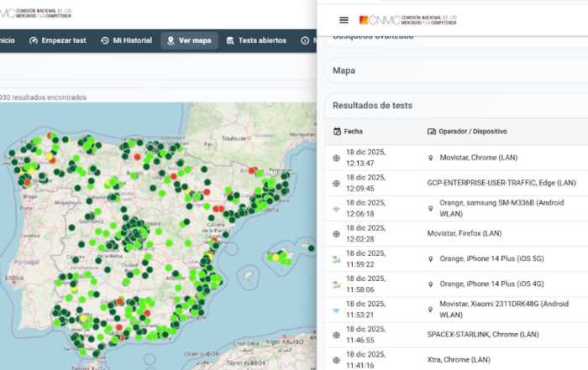Click the Wi-Fi icon on the 12:06:18 row
Screen dimensions: 588x370
[x=337, y=208]
